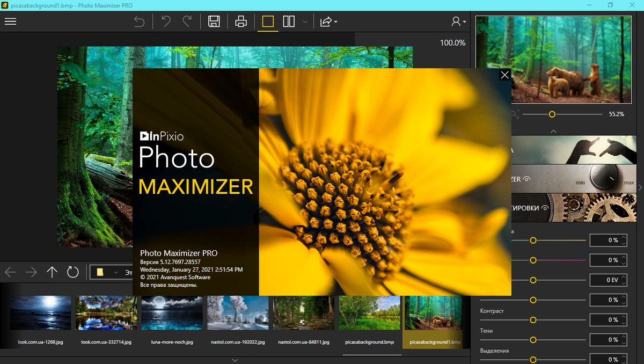Click the © 2021 Avanquest Software text
Image resolution: width=644 pixels, height=364 pixels.
(175, 277)
